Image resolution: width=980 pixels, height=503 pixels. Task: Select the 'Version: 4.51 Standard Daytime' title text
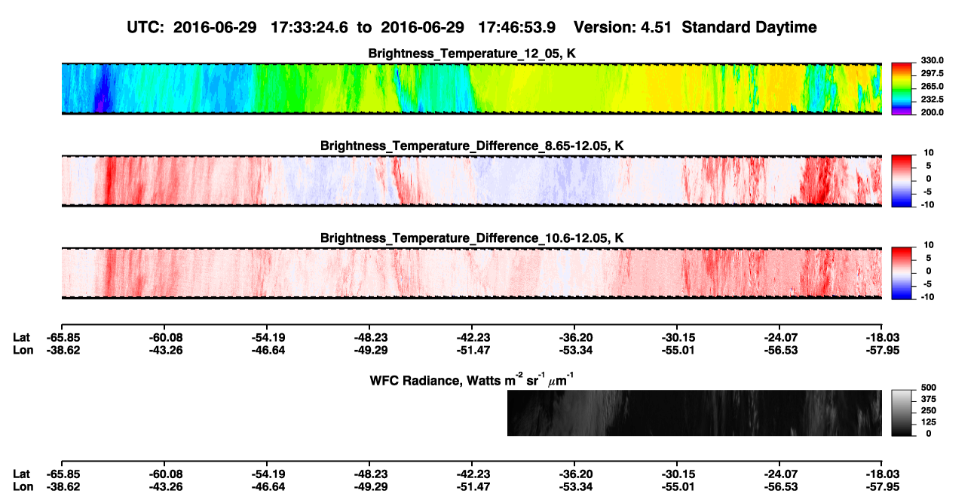point(695,27)
